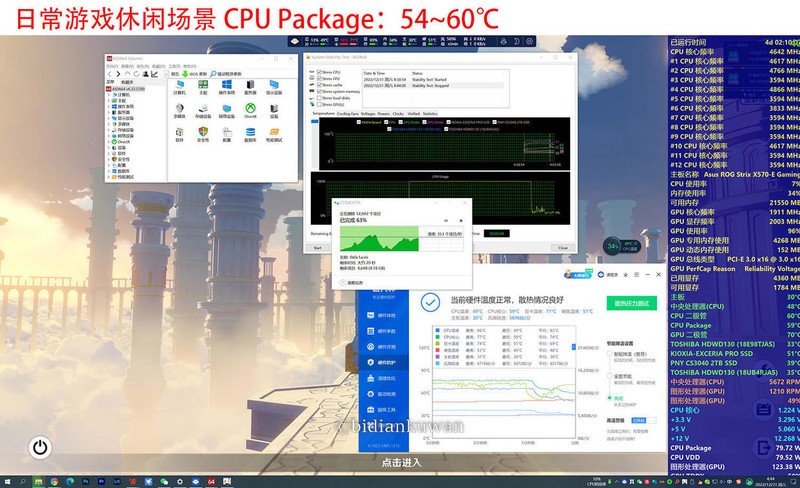
Task: Expand Benchmark (性能测试) node in AIDA64 tree
Action: click(x=108, y=177)
